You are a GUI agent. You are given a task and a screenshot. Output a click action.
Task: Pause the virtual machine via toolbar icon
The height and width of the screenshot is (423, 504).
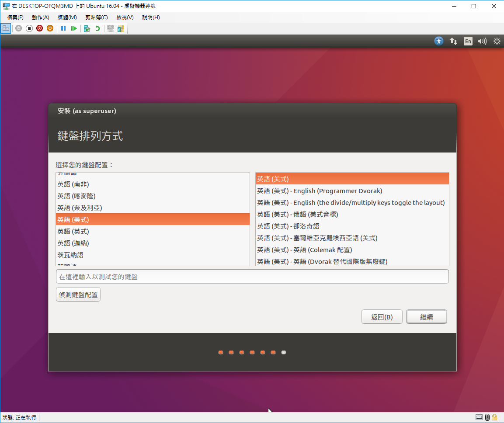(64, 28)
